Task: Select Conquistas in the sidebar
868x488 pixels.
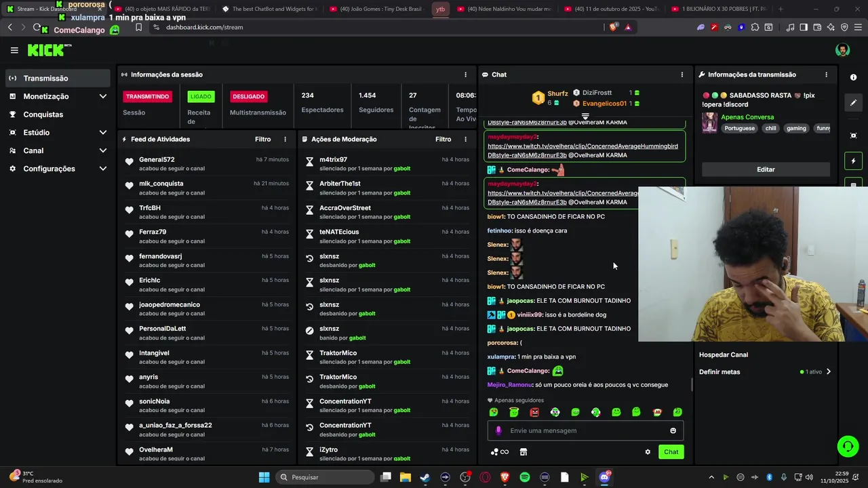Action: point(58,115)
